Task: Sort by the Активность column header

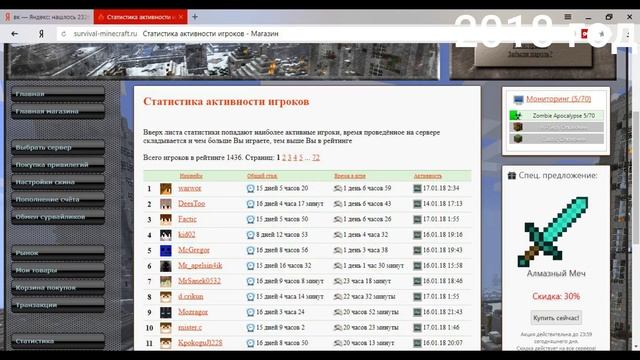Action: [x=428, y=176]
